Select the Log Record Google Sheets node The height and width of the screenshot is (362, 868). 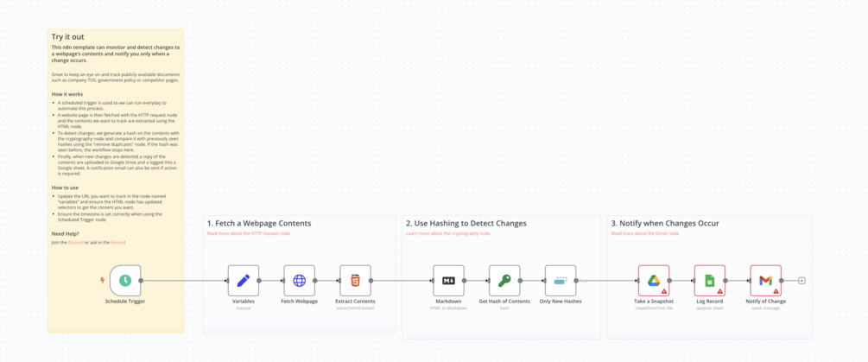[710, 281]
